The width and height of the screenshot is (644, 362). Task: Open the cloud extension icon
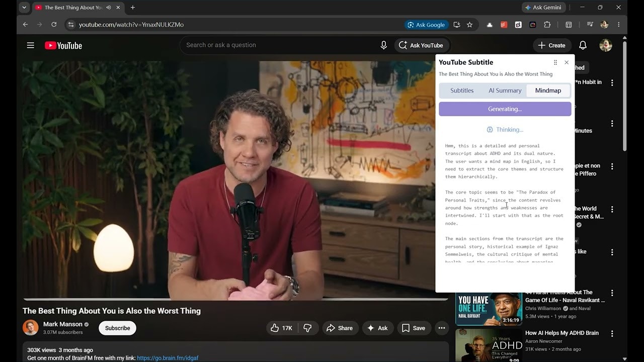tap(490, 25)
